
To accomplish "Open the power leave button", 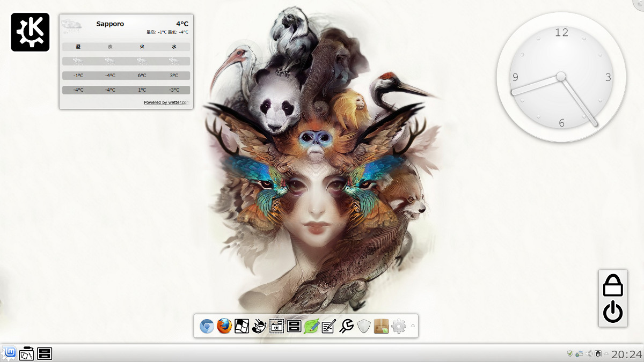I will 613,312.
